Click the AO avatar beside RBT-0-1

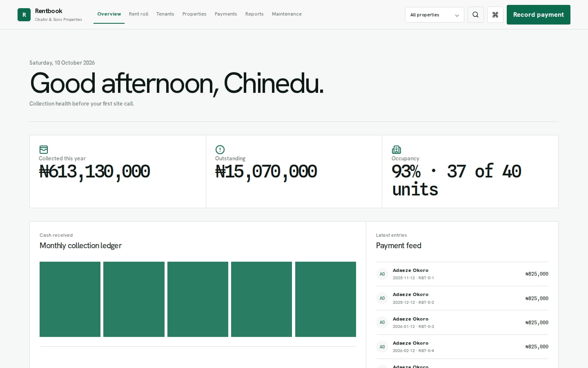382,274
